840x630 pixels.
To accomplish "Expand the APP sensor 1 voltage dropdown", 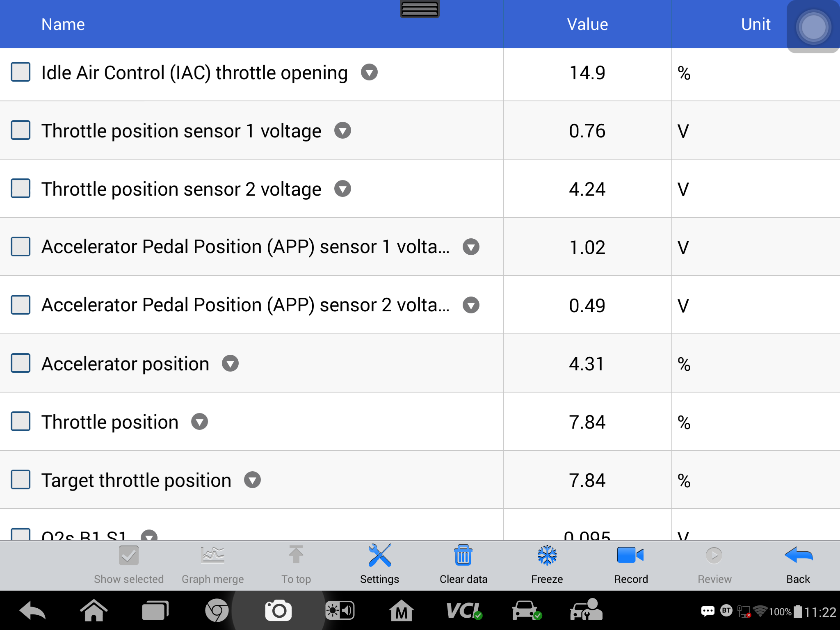I will click(x=471, y=247).
